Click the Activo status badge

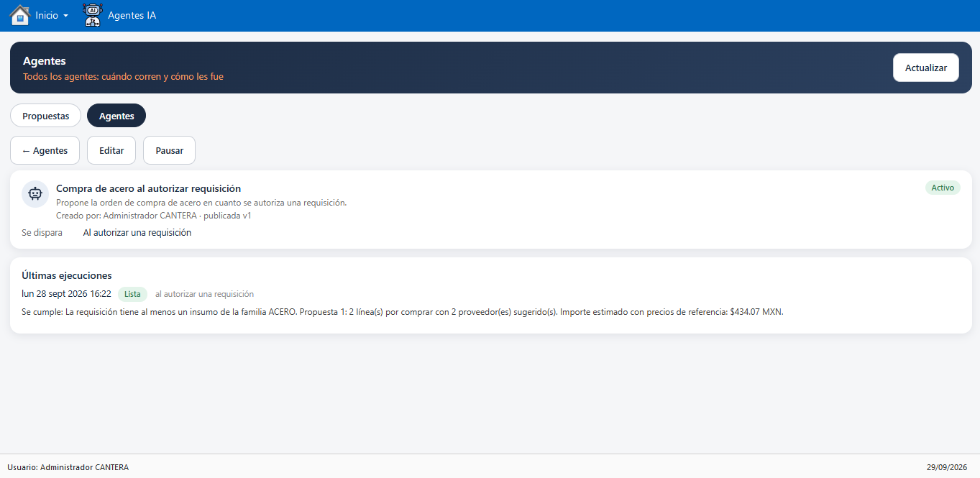[x=943, y=188]
